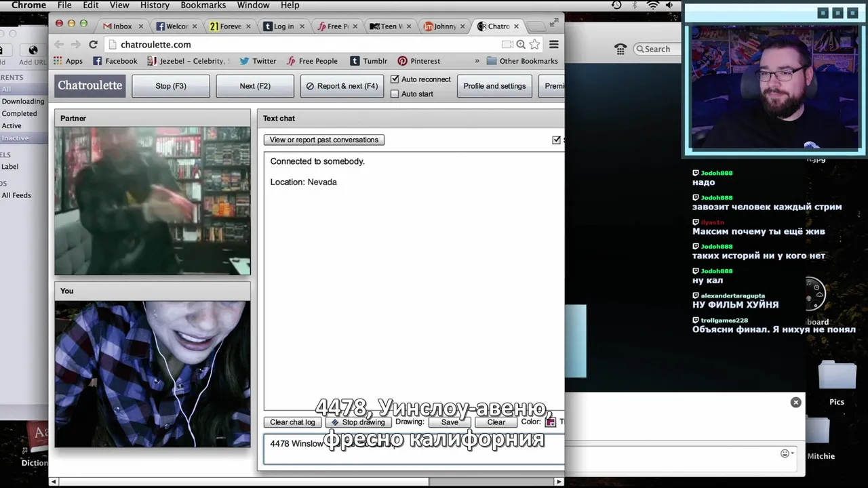The image size is (868, 488).
Task: Open the Help menu
Action: pos(290,5)
